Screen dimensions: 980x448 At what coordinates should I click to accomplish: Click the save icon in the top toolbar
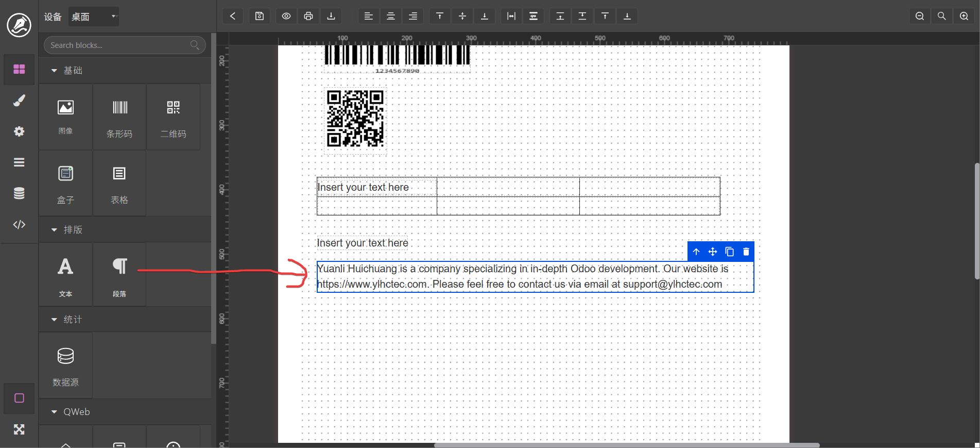(260, 16)
